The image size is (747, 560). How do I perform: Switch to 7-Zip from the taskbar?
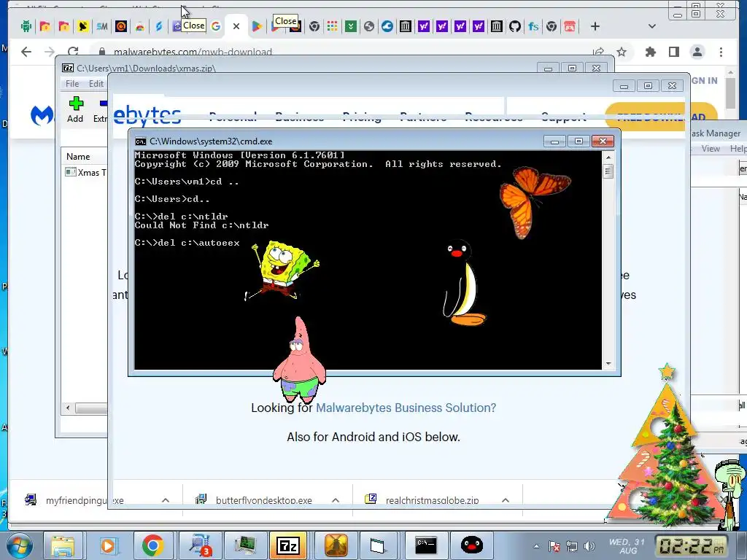[287, 545]
